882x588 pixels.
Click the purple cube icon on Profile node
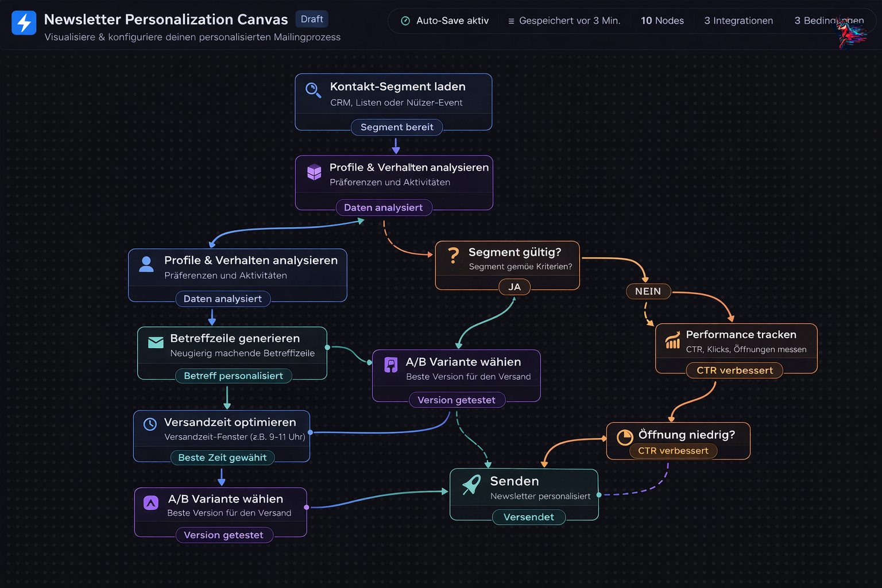314,172
